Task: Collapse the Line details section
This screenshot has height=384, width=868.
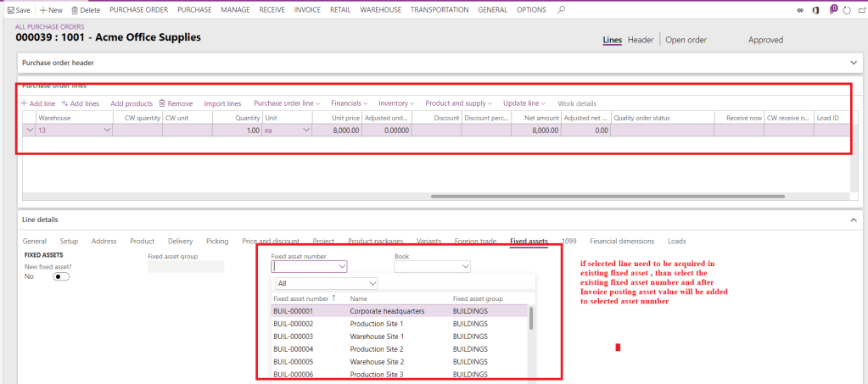Action: point(854,220)
